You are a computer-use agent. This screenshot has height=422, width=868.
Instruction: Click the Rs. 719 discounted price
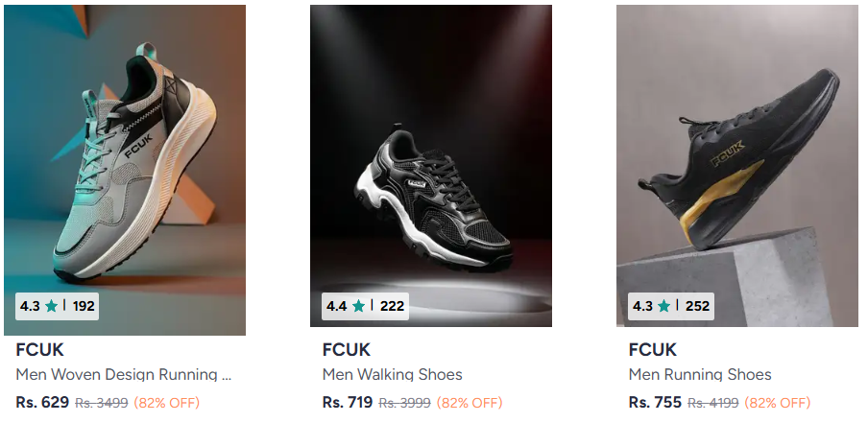click(x=348, y=402)
